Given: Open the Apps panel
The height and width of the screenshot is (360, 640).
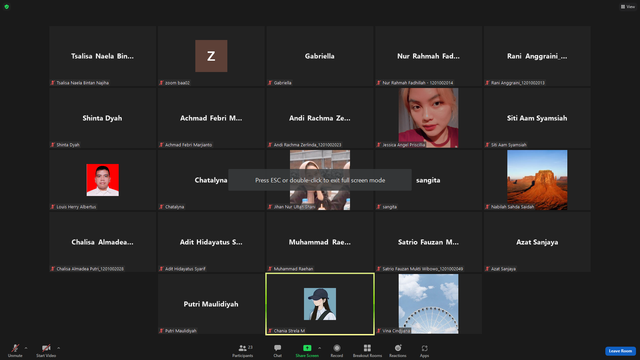Looking at the screenshot, I should 424,350.
